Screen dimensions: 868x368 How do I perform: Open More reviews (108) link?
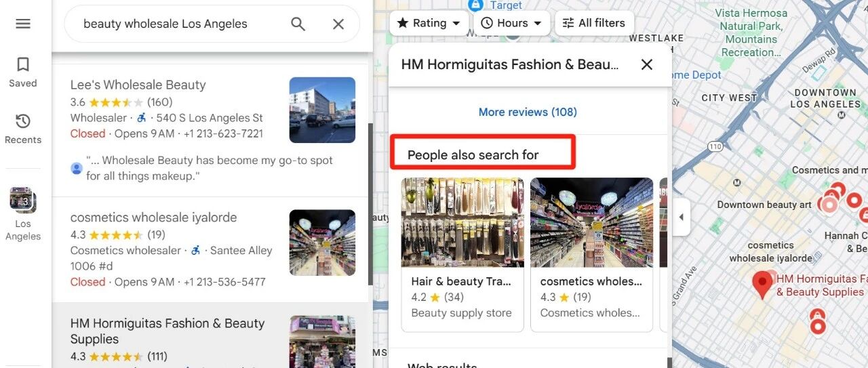(528, 112)
